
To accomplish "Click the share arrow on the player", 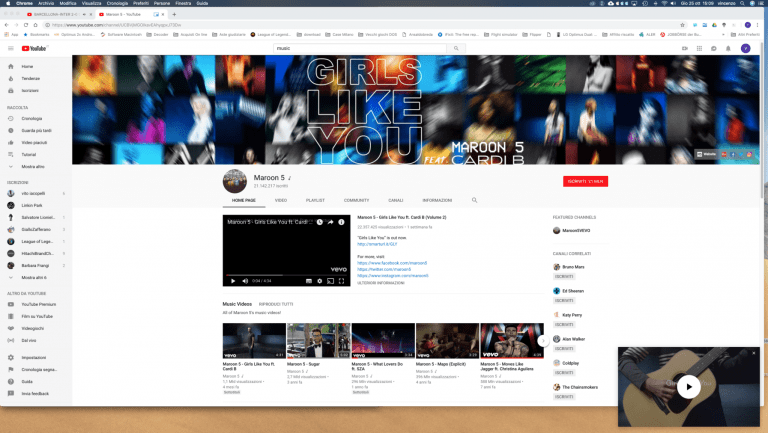I will point(331,222).
